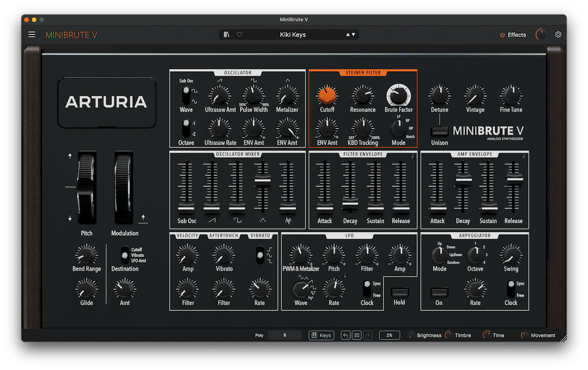
Task: Click the Arpeggiator Octave selector knob
Action: pos(475,255)
